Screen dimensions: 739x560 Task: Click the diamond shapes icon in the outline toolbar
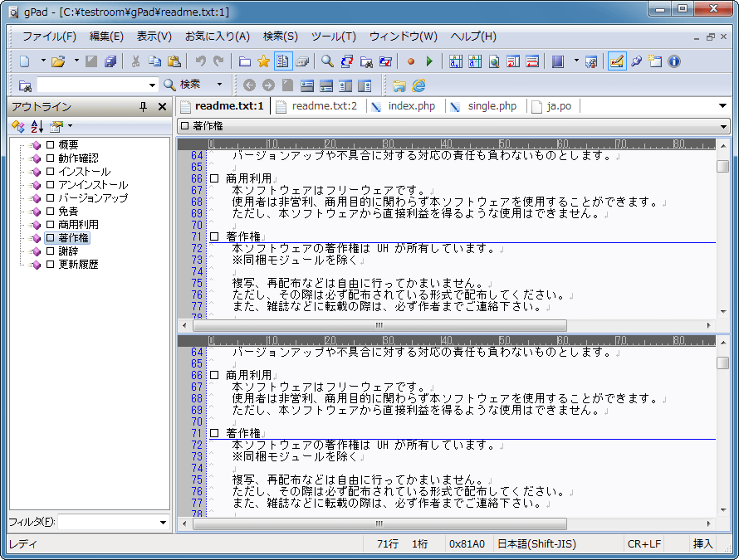18,126
